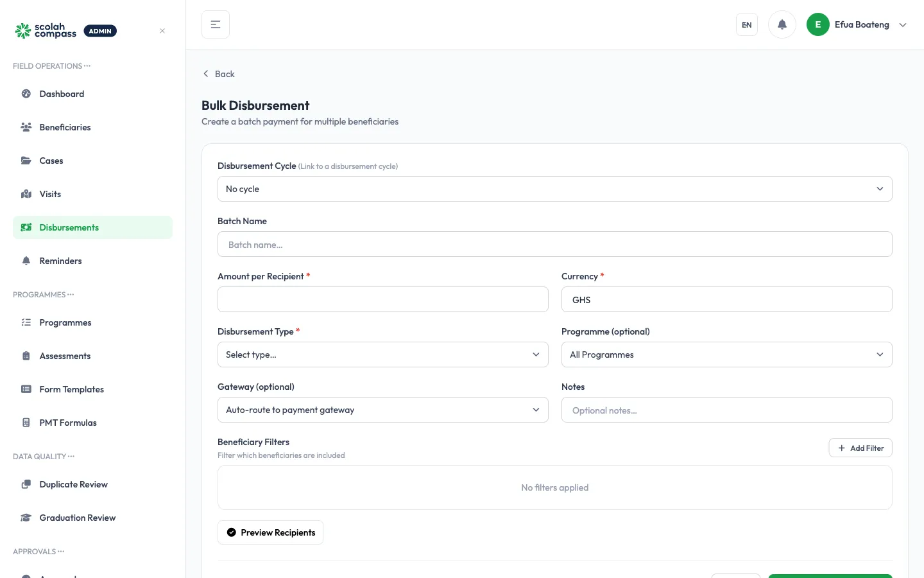924x578 pixels.
Task: Click the Graduation Review cap icon
Action: [x=26, y=518]
